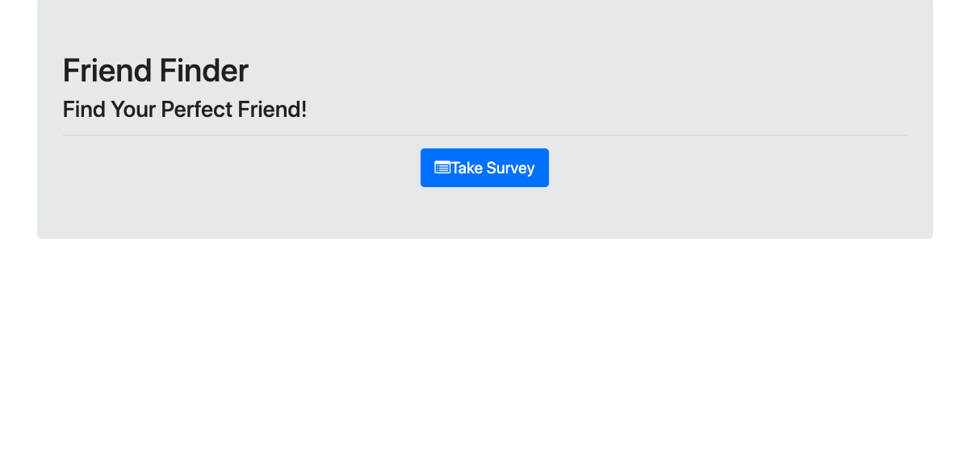Image resolution: width=980 pixels, height=471 pixels.
Task: Click the gray panel space beneath the Take Survey button
Action: [484, 213]
